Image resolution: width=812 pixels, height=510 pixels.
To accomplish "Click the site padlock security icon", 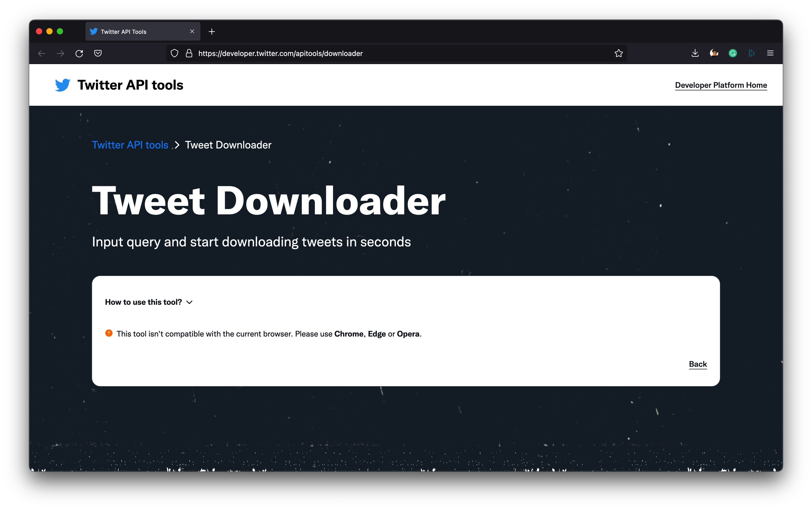I will point(189,53).
